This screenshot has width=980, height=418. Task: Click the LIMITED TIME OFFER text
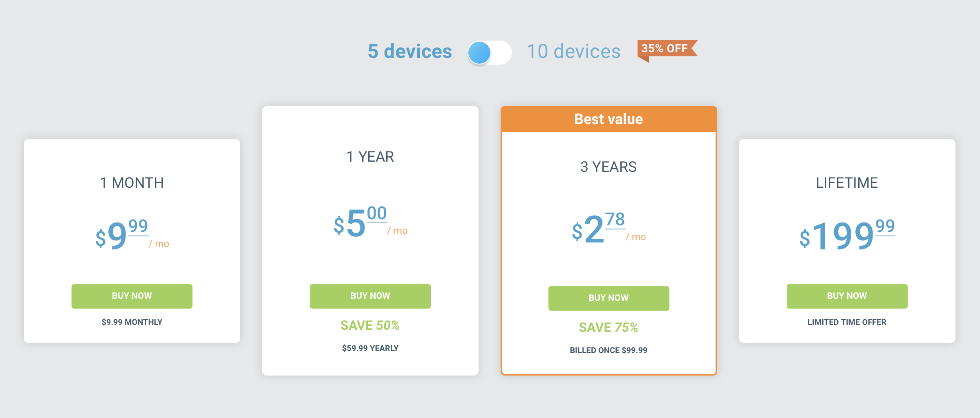click(x=847, y=322)
